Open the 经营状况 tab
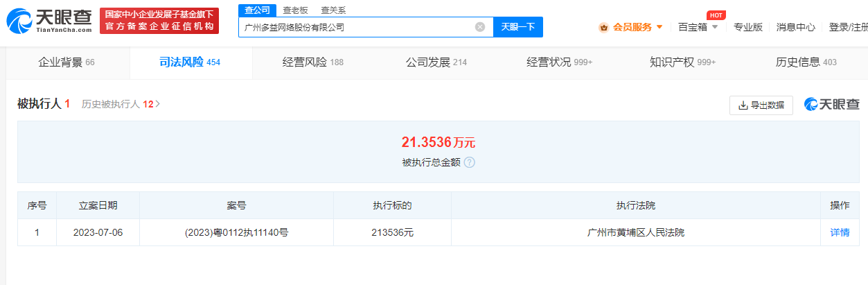868x285 pixels. (560, 62)
